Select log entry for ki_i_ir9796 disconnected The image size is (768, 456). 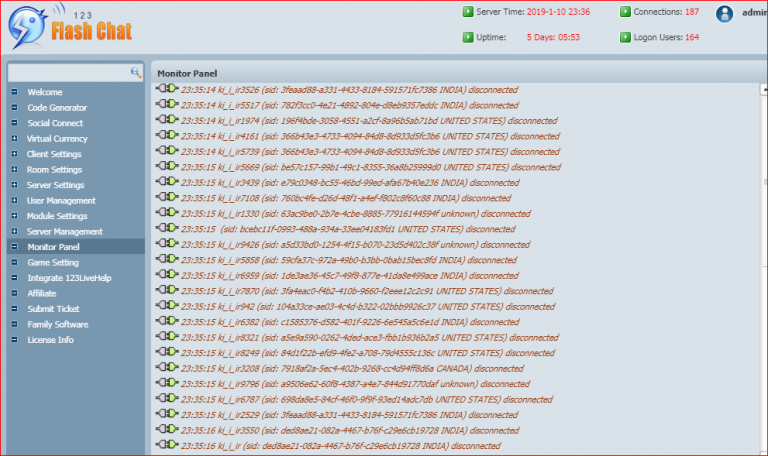pos(355,384)
